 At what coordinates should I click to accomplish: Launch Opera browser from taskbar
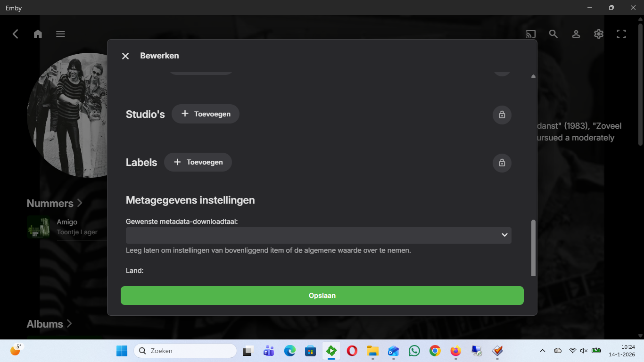click(x=352, y=351)
